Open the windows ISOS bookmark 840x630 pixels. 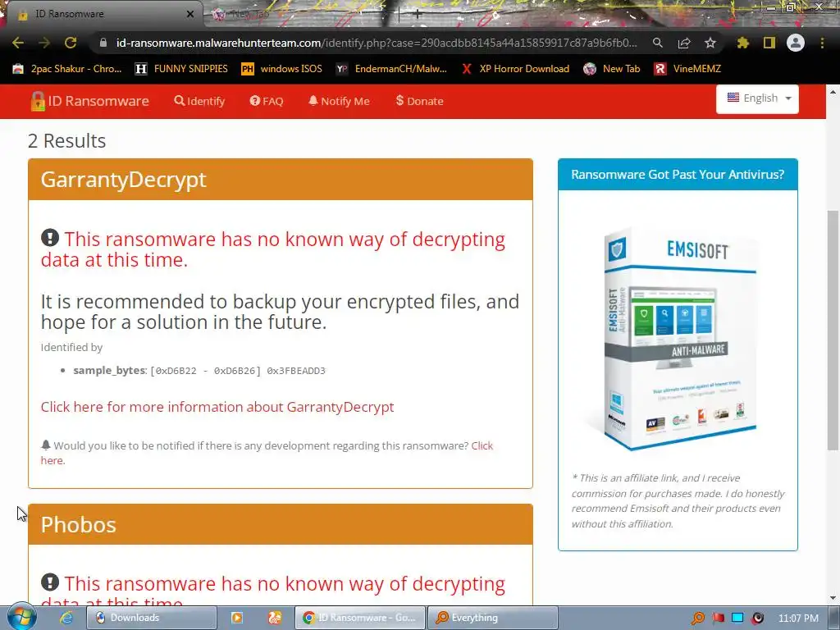coord(282,69)
